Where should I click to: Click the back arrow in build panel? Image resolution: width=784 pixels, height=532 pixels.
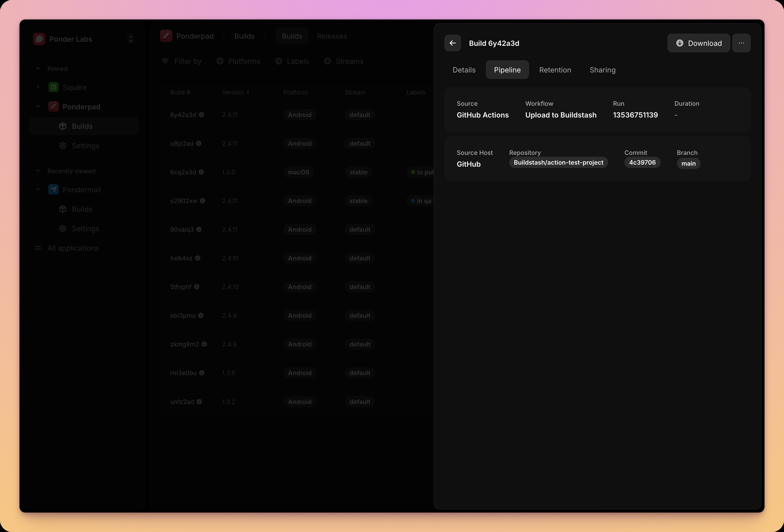pyautogui.click(x=452, y=43)
